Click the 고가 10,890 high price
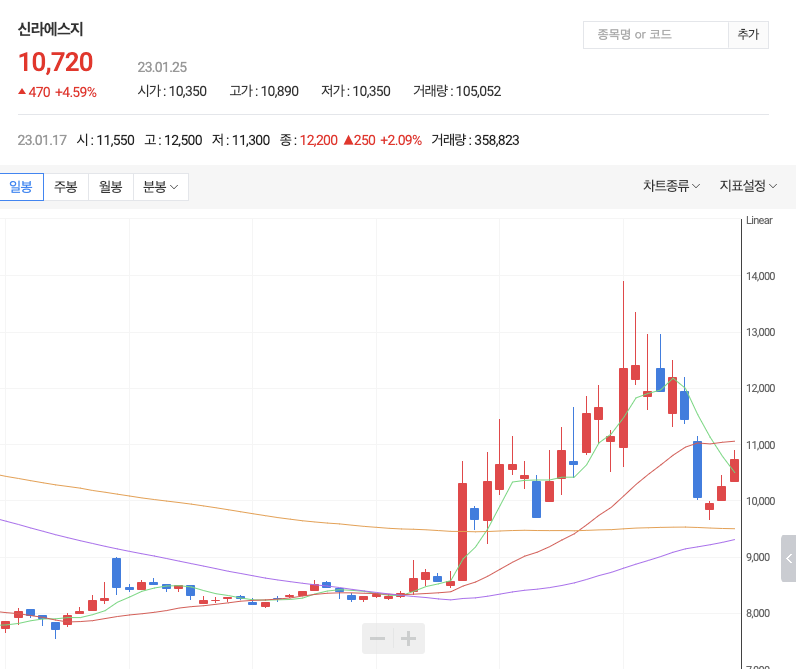The height and width of the screenshot is (669, 796). click(x=264, y=91)
